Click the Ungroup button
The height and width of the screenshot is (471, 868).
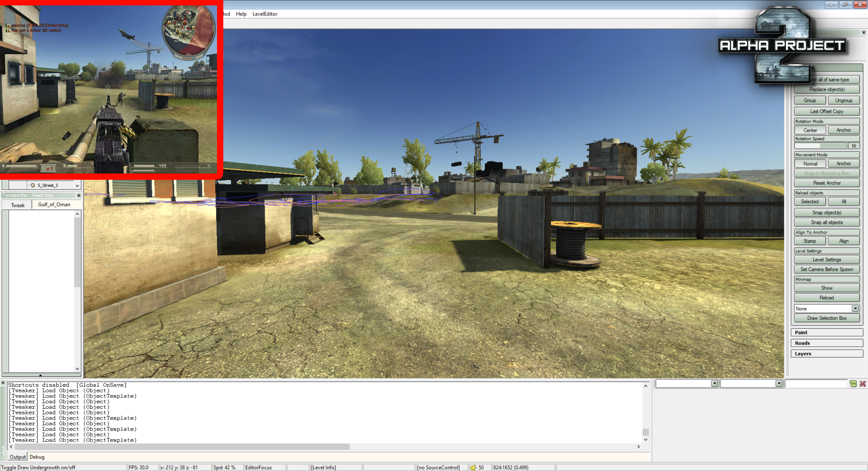tap(844, 100)
